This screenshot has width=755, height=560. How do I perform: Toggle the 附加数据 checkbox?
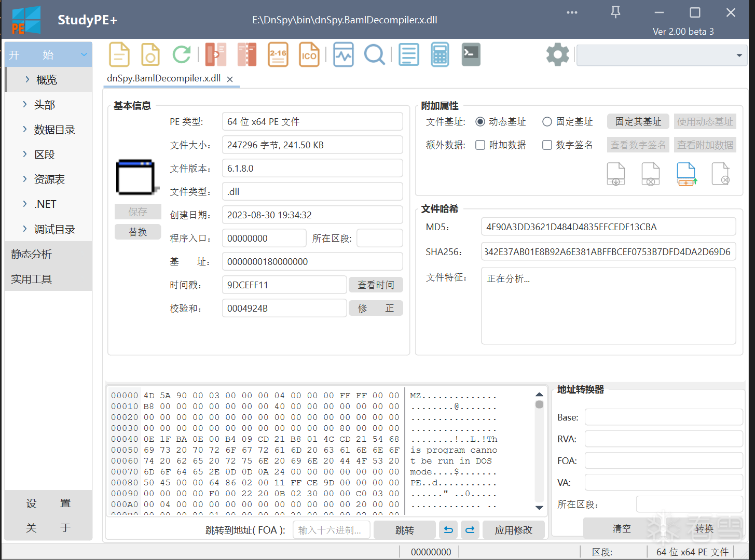click(481, 145)
